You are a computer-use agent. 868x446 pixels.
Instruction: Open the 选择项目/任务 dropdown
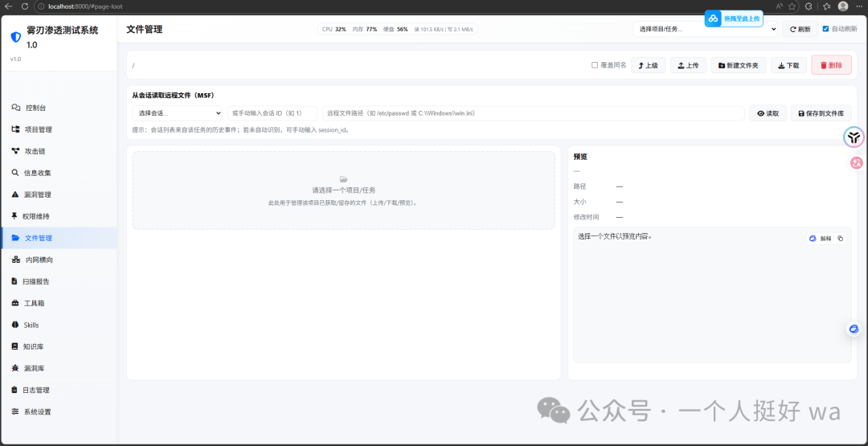click(706, 29)
